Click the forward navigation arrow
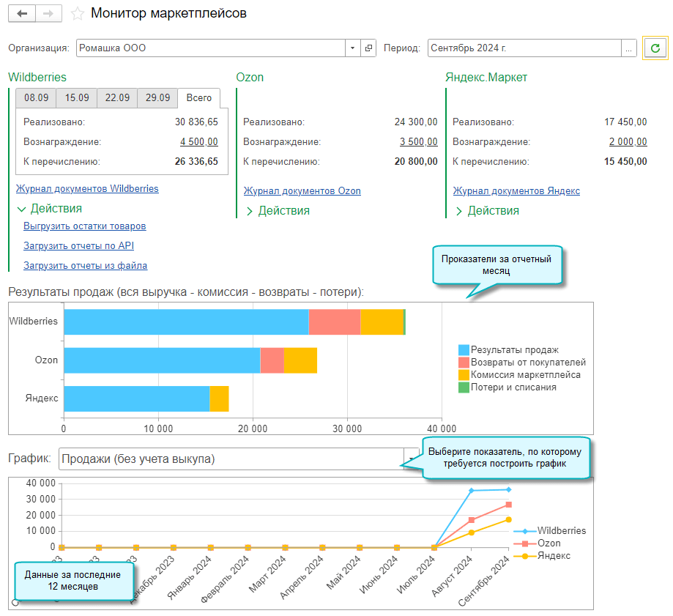The image size is (673, 616). click(x=48, y=14)
